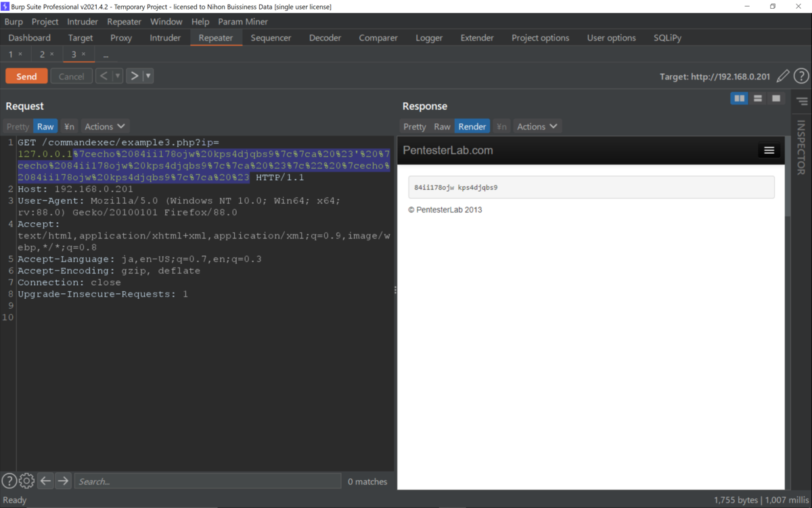This screenshot has width=812, height=508.
Task: Close Repeater sub-tab 3
Action: 83,54
